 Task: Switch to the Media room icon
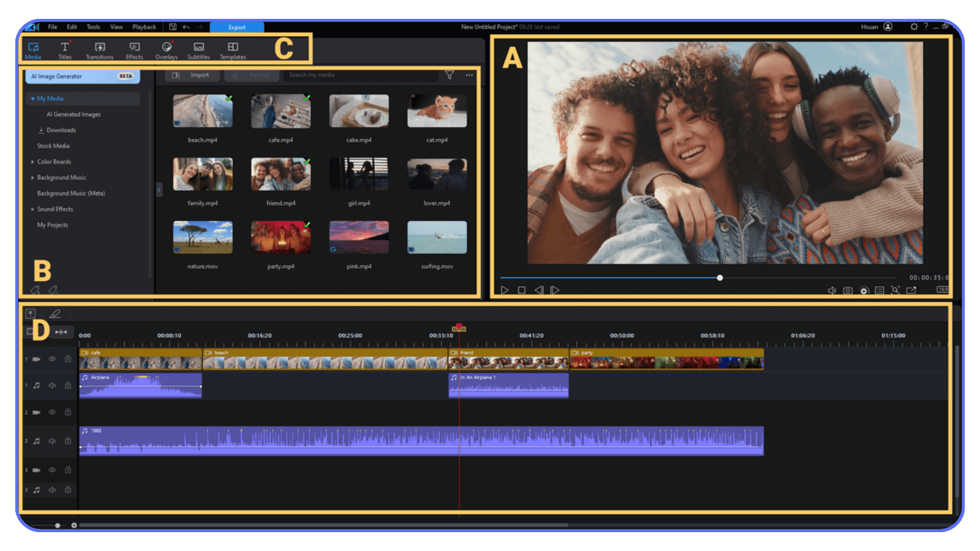[33, 49]
